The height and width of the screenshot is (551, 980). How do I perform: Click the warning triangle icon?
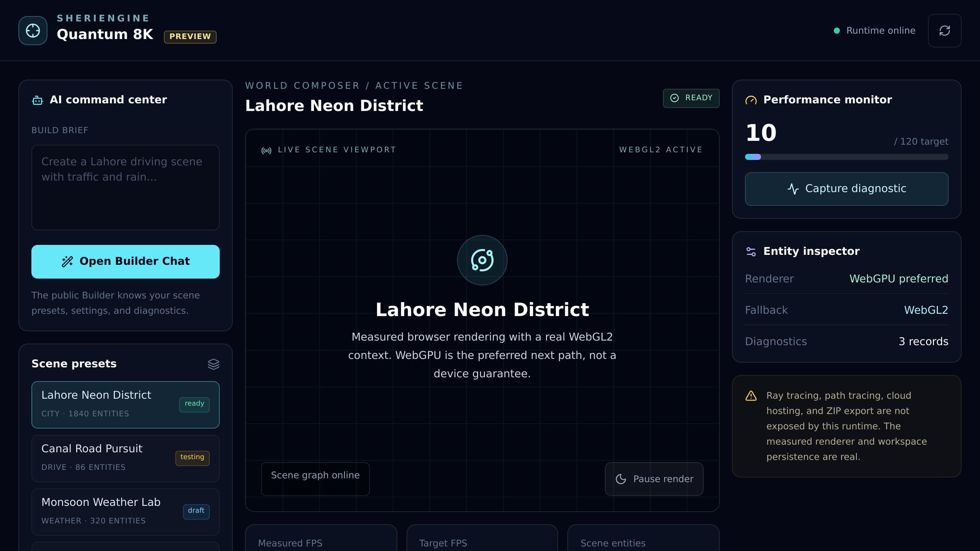coord(751,396)
